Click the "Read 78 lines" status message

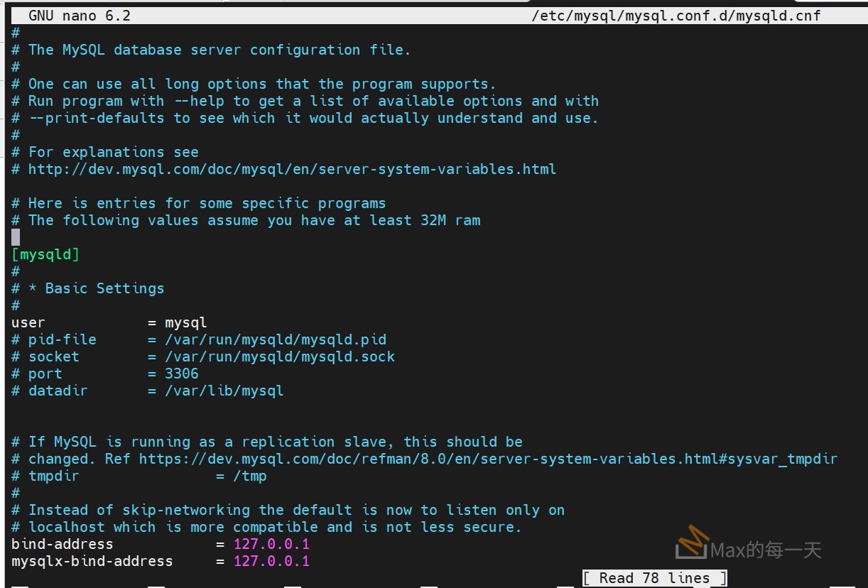coord(654,577)
